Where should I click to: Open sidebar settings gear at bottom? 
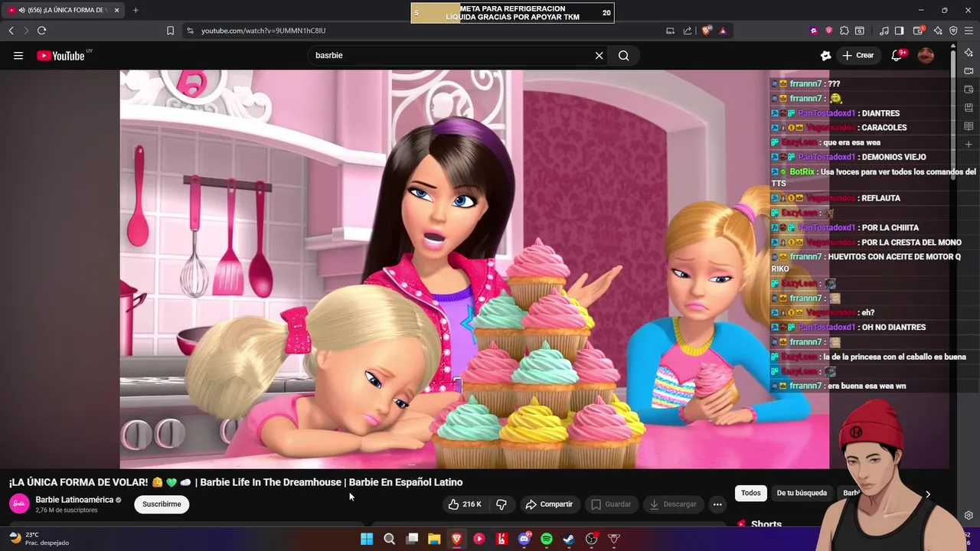pos(969,515)
